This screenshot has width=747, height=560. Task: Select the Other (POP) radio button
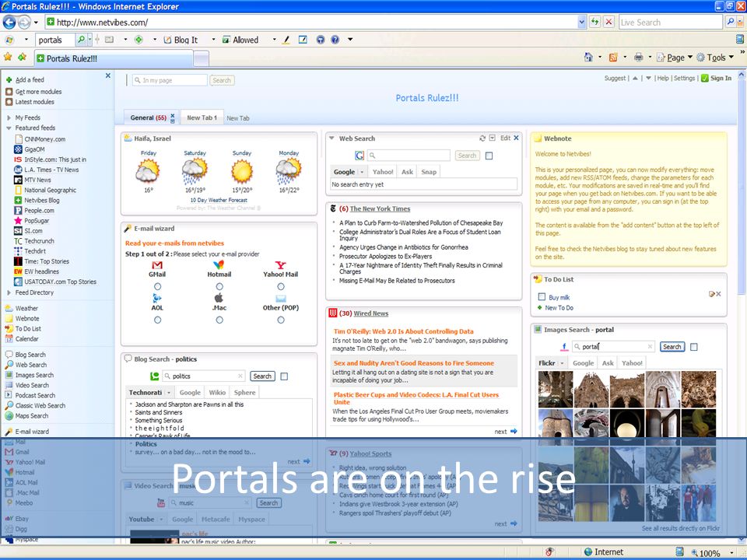281,320
